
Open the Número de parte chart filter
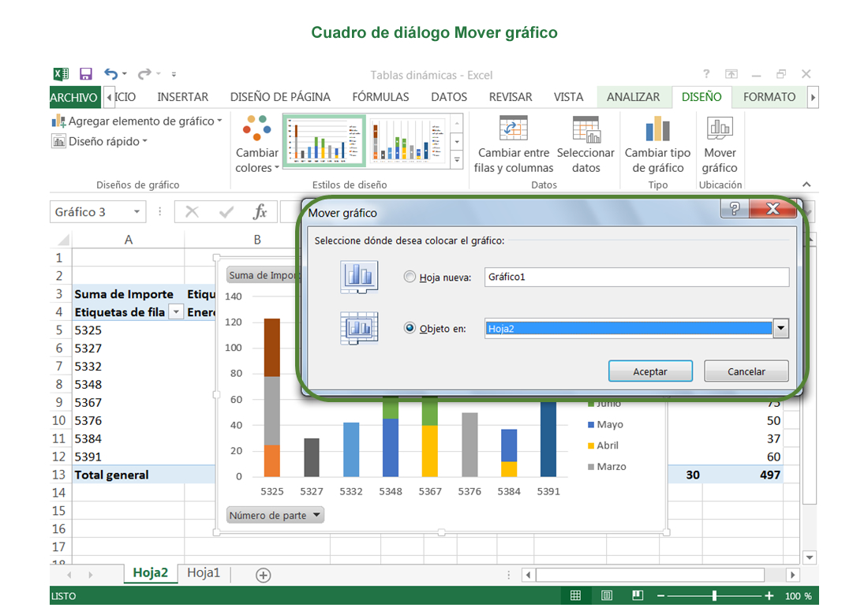pyautogui.click(x=275, y=515)
